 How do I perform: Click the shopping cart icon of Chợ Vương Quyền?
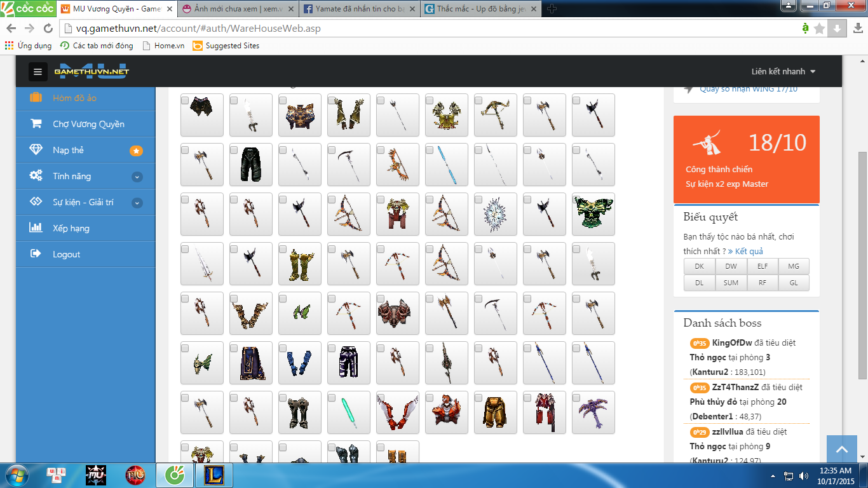point(36,124)
